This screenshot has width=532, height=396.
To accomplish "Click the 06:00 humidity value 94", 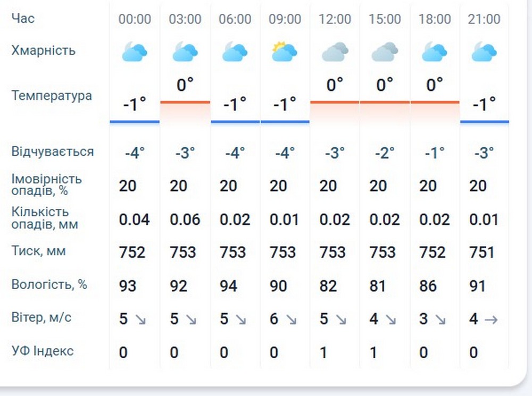I will tap(229, 286).
